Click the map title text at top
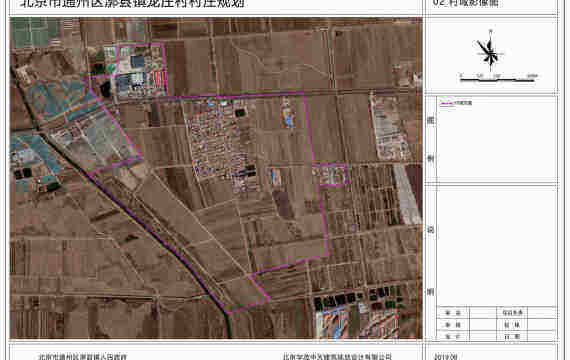The width and height of the screenshot is (570, 360). (x=132, y=4)
